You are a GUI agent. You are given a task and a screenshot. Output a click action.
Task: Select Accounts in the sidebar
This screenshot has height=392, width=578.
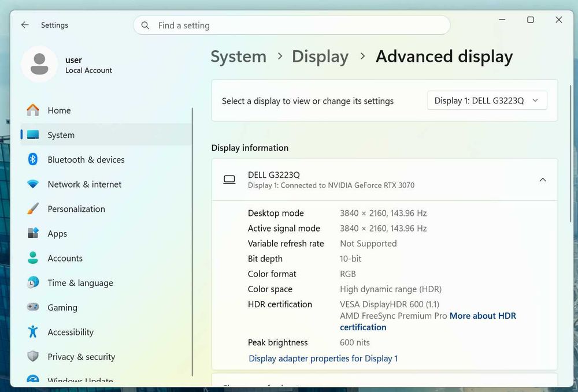[x=106, y=259]
